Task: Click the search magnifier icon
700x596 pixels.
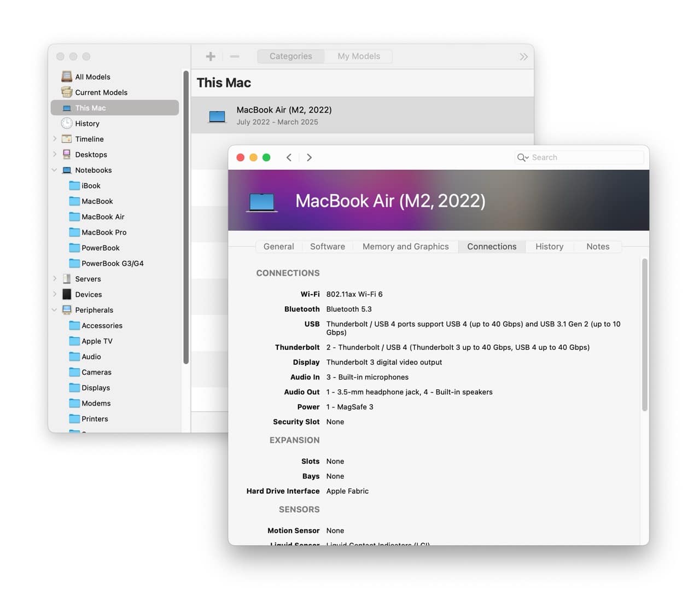Action: click(522, 157)
